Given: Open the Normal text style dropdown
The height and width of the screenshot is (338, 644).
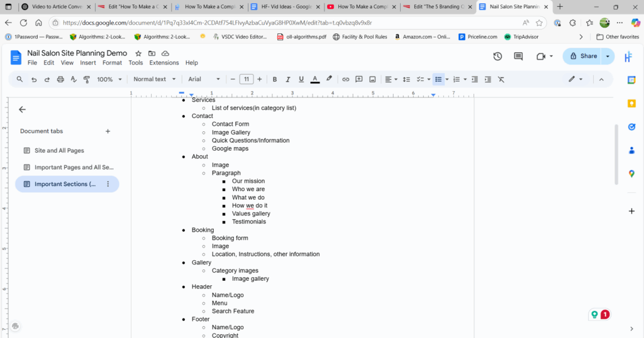Looking at the screenshot, I should (155, 79).
